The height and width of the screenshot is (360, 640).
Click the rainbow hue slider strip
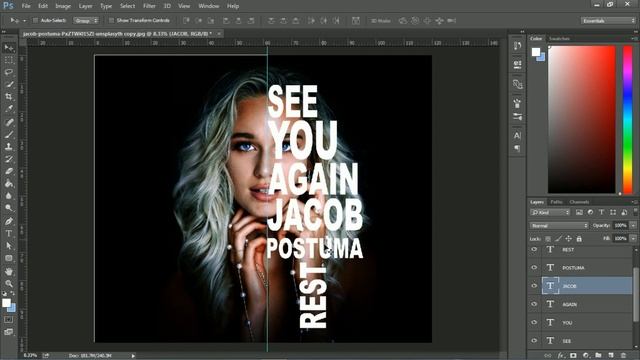click(x=627, y=119)
